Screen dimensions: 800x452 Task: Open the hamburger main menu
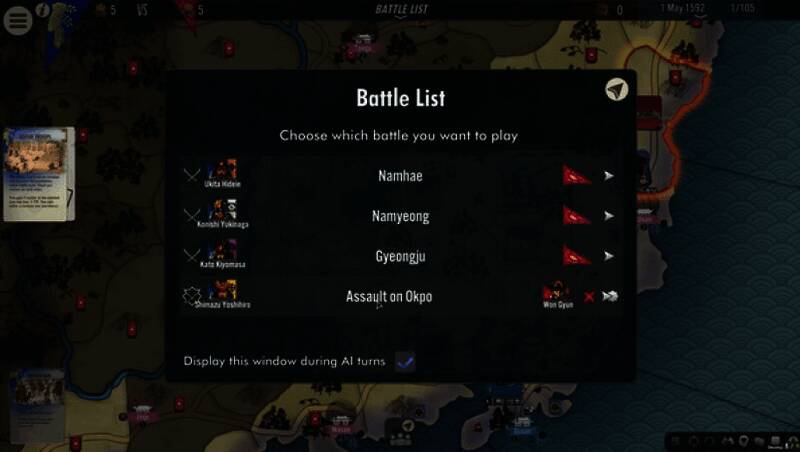[x=18, y=21]
